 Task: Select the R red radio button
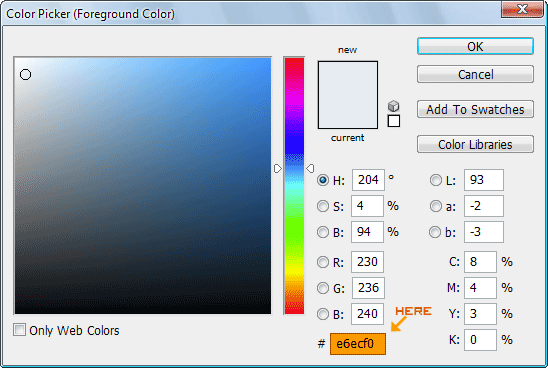click(x=323, y=262)
